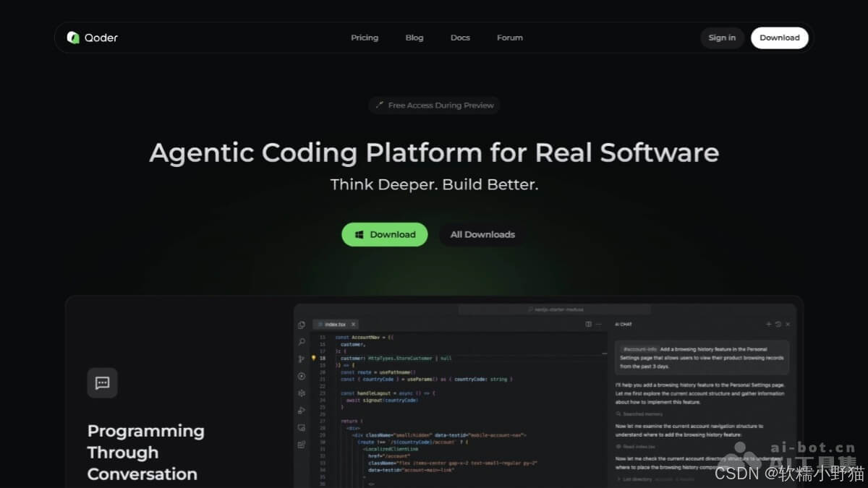
Task: Open the Explorer files icon in IDE sidebar
Action: click(302, 325)
